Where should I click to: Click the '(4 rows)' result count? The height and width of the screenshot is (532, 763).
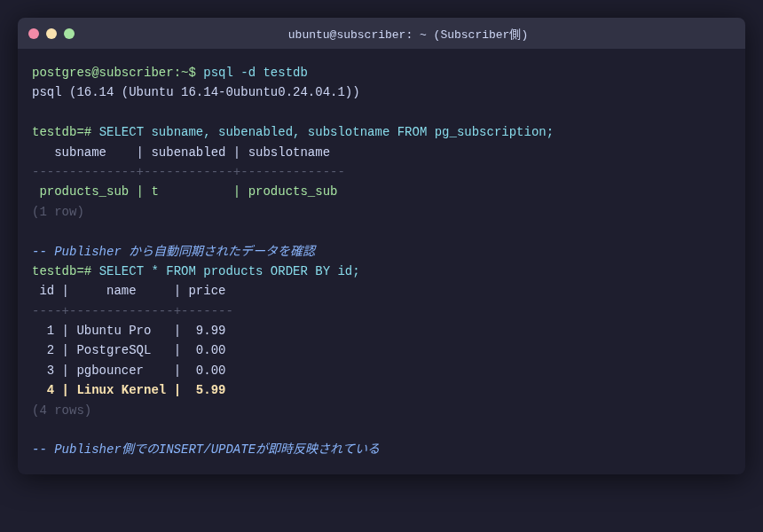tap(62, 410)
